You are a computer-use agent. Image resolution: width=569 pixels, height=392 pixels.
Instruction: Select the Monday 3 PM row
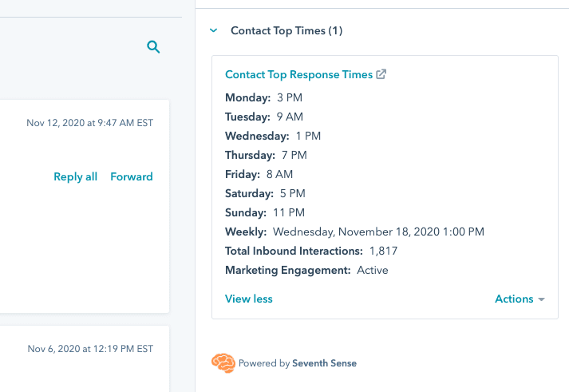[x=264, y=97]
